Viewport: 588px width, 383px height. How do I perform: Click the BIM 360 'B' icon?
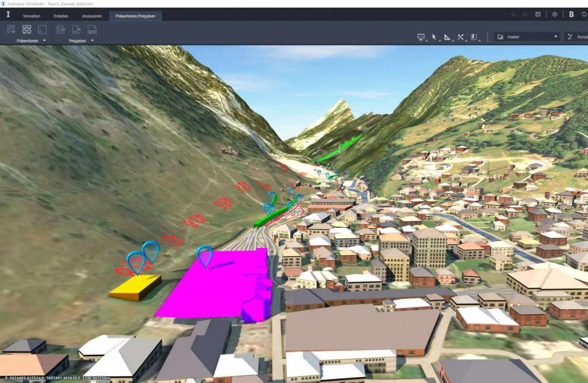pos(571,14)
